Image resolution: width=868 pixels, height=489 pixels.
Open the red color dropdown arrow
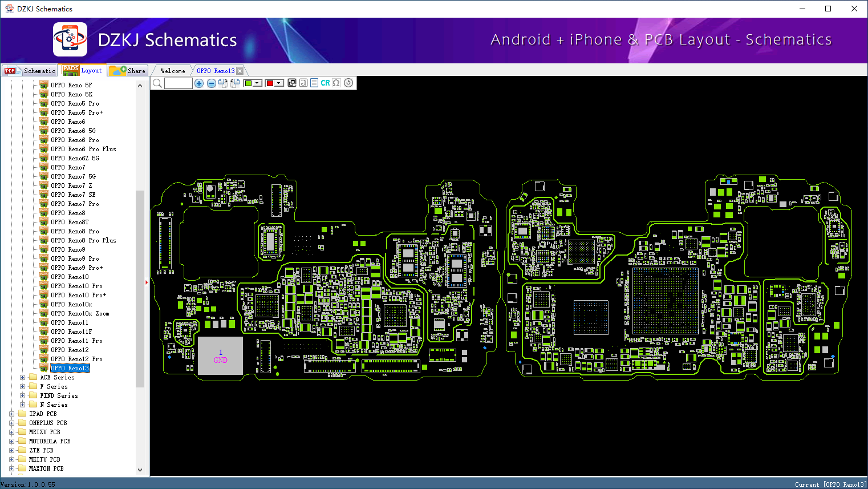click(279, 83)
